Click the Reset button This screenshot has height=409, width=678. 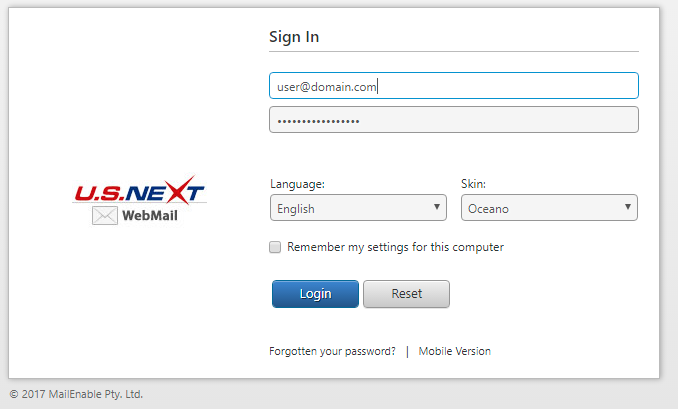click(x=406, y=294)
